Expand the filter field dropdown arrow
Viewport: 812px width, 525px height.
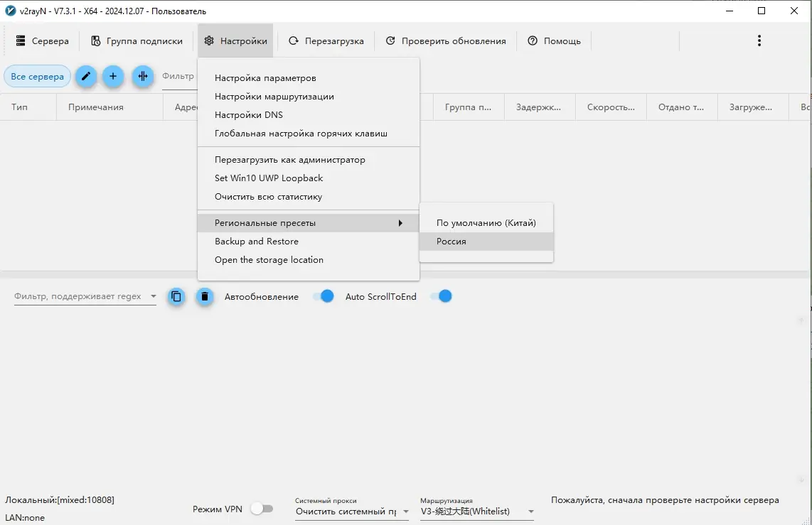click(x=152, y=296)
